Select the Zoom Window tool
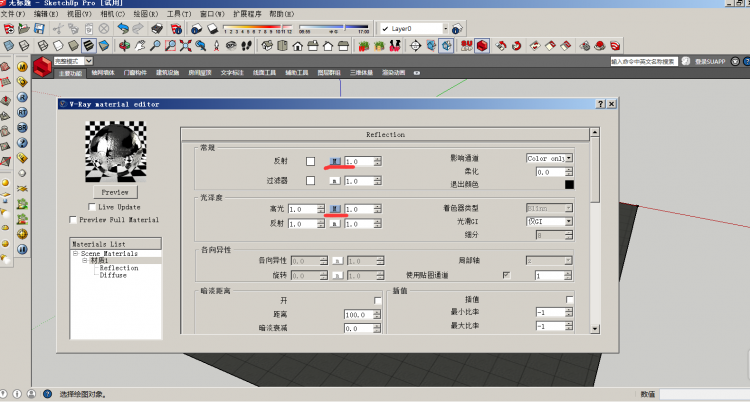The height and width of the screenshot is (402, 750). pos(170,45)
